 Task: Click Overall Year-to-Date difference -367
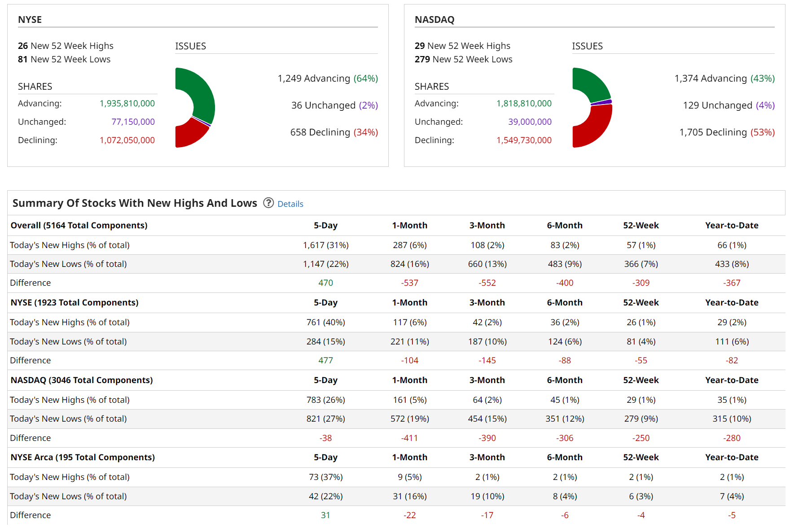[732, 283]
